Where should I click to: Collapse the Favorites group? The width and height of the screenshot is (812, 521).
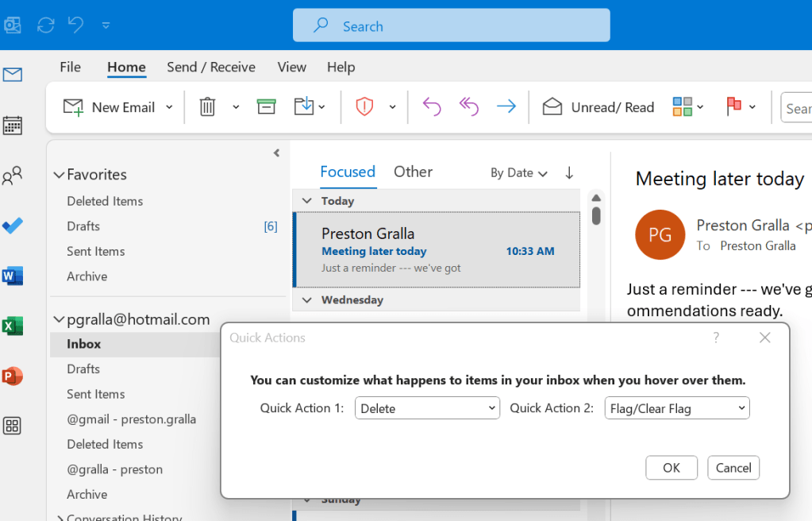click(x=59, y=176)
